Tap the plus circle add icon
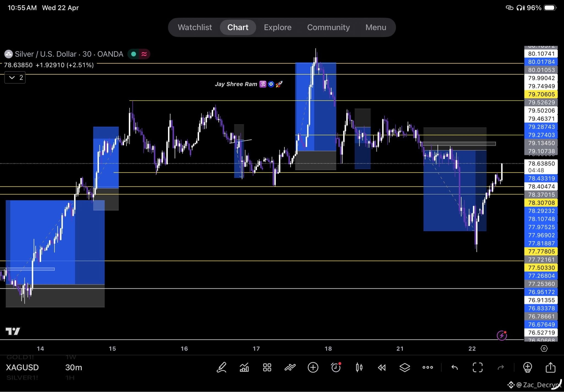 pos(313,367)
